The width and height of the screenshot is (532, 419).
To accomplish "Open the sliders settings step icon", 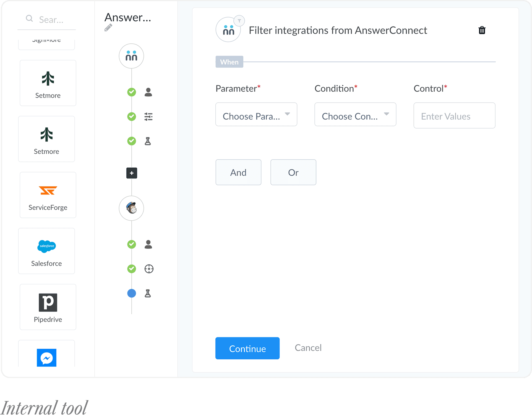I will (148, 117).
